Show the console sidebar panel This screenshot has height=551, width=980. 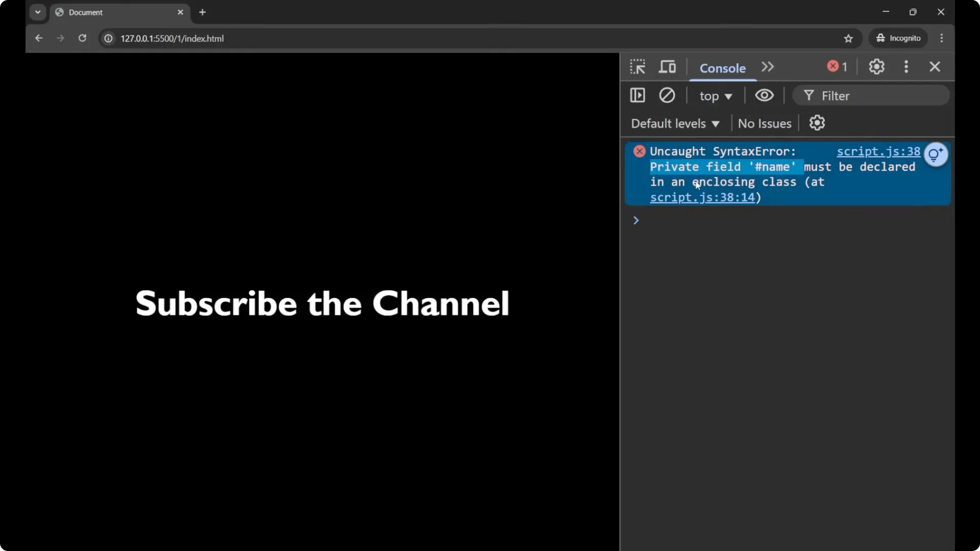[638, 95]
